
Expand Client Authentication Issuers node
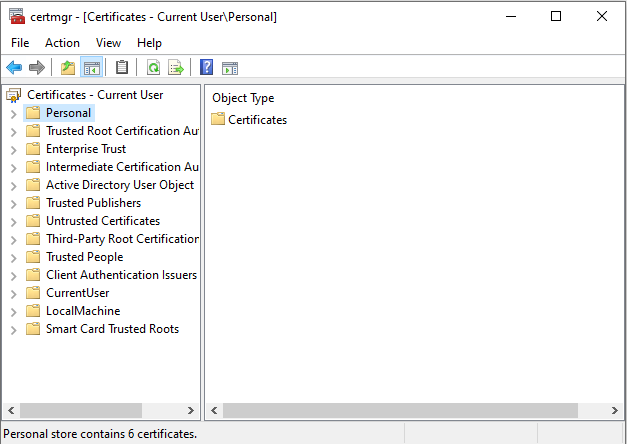(14, 276)
